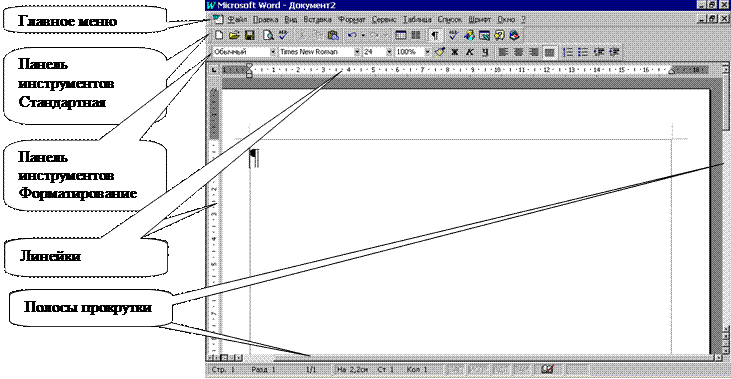
Task: Open the Help question-mark toolbar icon
Action: [499, 35]
